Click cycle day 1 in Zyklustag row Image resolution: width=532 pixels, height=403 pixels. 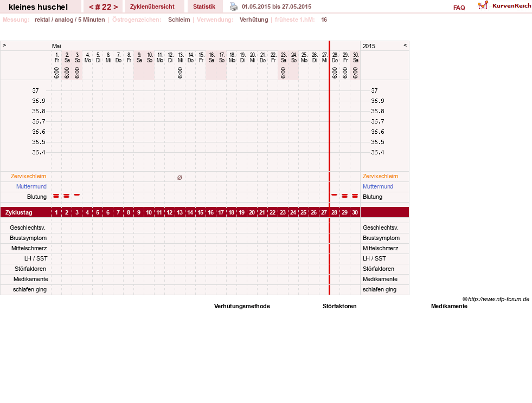(x=56, y=212)
